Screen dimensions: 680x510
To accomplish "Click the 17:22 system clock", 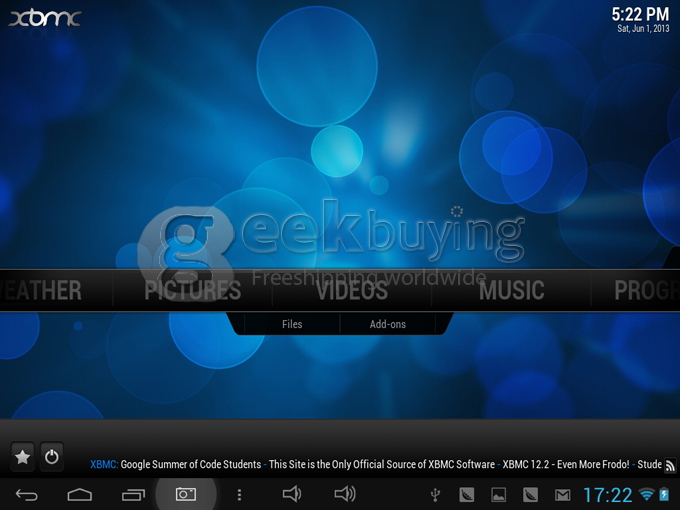I will tap(608, 495).
